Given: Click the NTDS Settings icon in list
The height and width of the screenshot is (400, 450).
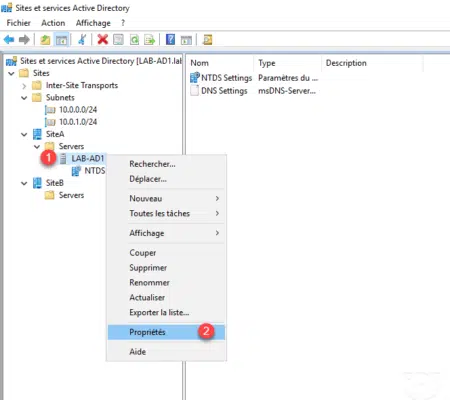Looking at the screenshot, I should click(195, 78).
